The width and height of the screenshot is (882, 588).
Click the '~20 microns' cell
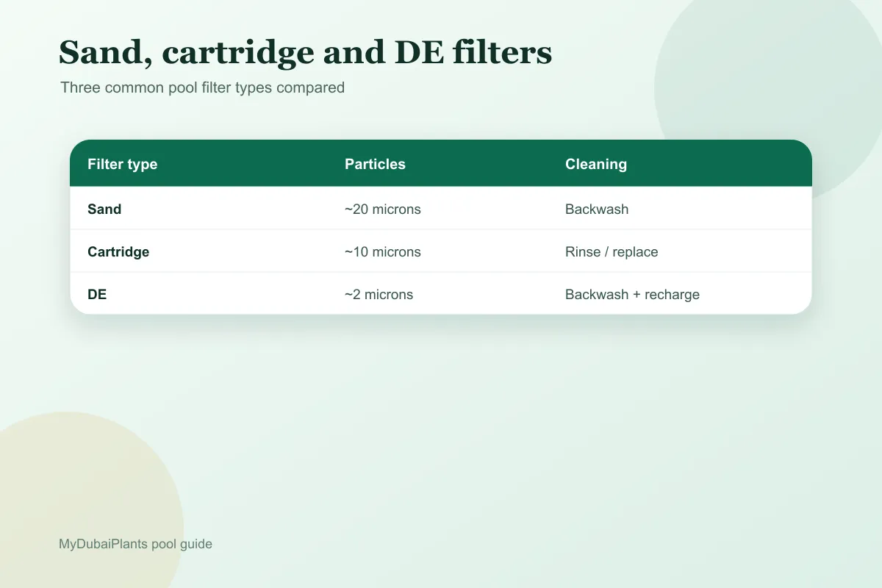(x=383, y=209)
